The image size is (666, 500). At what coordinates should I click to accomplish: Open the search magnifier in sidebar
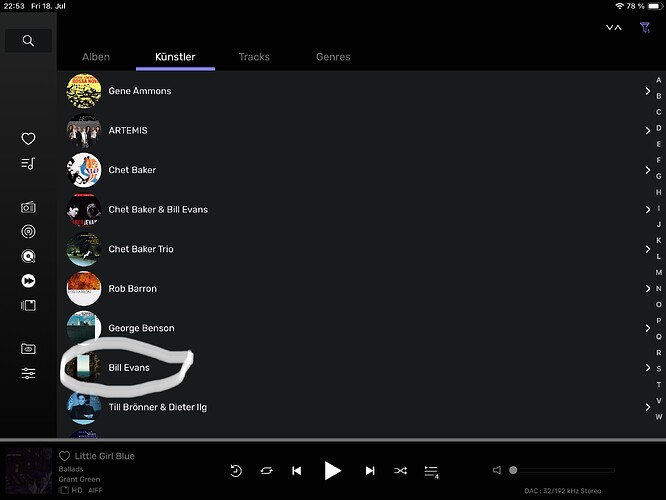pyautogui.click(x=28, y=41)
